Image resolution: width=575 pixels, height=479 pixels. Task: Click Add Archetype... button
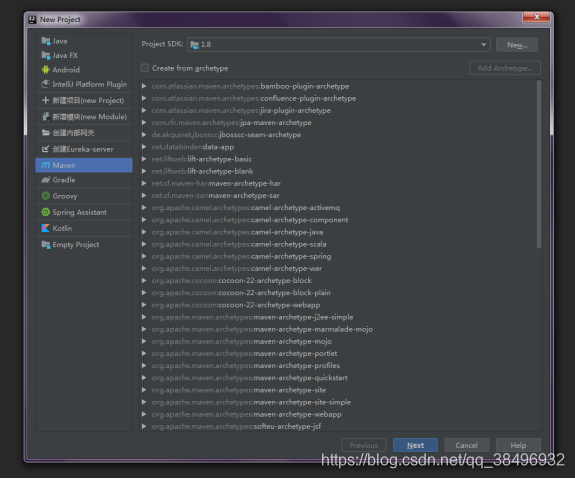(x=505, y=68)
